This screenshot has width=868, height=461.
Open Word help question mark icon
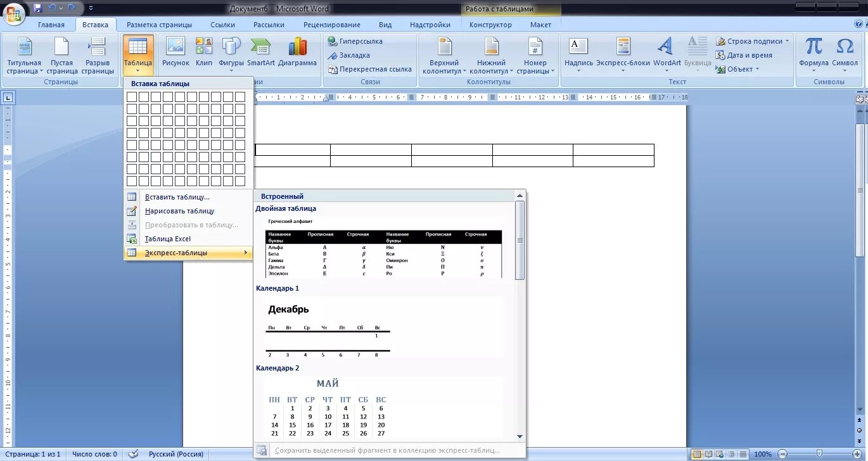[859, 24]
